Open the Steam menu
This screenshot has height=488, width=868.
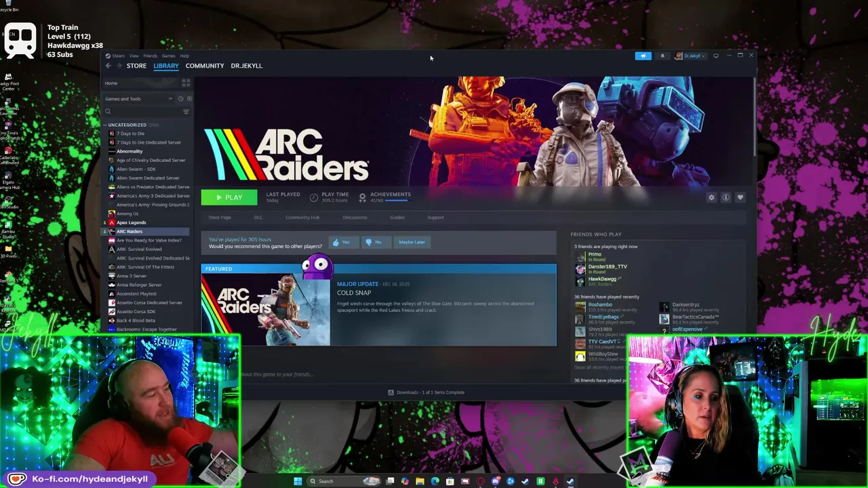click(x=118, y=56)
